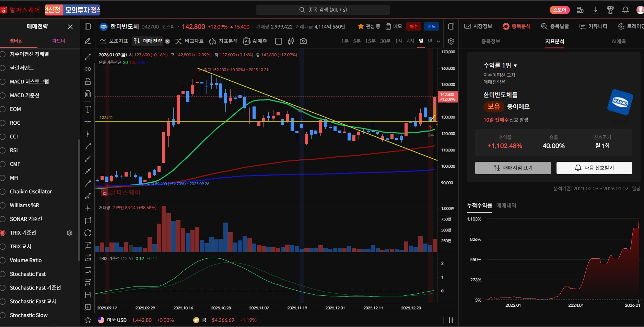Switch to 멤버십 tab
The width and height of the screenshot is (644, 327).
(x=16, y=41)
